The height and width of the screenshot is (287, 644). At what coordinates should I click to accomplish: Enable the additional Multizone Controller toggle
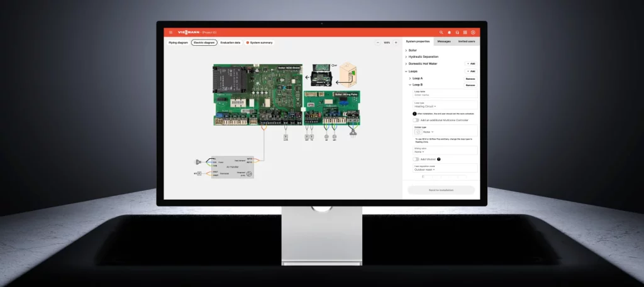coord(416,120)
